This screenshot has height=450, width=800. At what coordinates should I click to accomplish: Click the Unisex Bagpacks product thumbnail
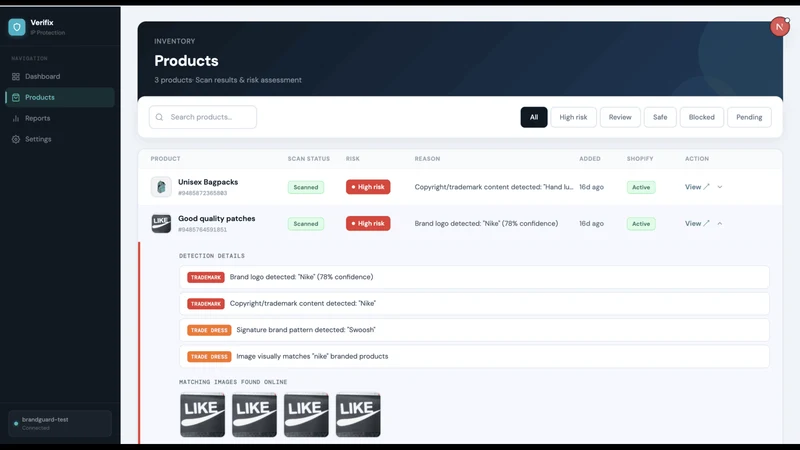click(x=161, y=187)
